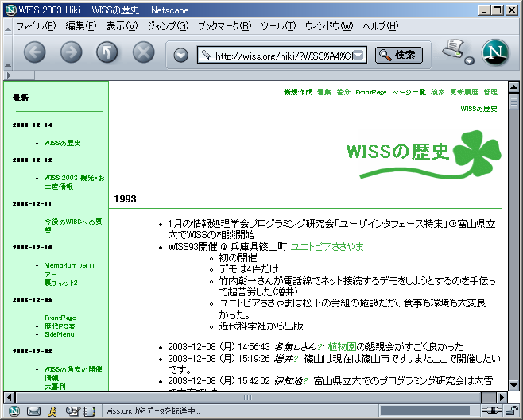
Task: Click the 検索 link in page header
Action: 438,92
